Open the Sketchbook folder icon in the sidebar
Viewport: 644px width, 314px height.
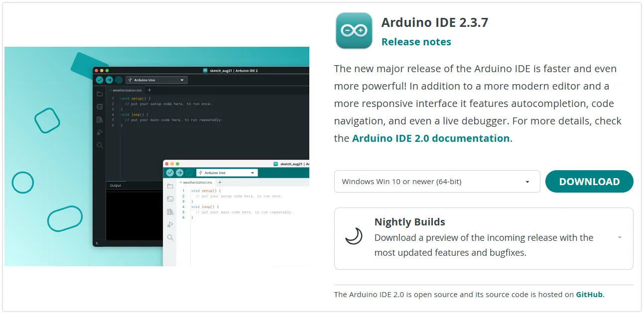[x=100, y=94]
